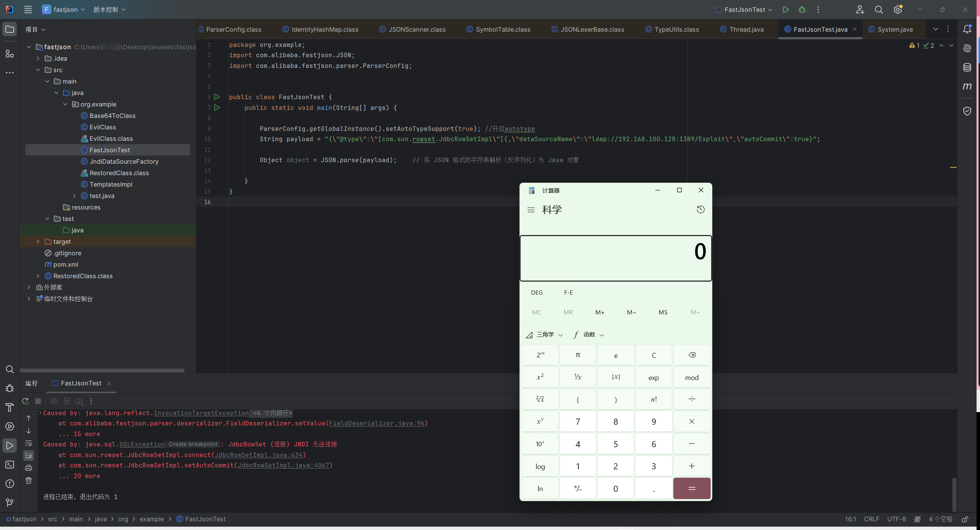Open the 项目 view dropdown
The image size is (980, 530).
tap(35, 29)
